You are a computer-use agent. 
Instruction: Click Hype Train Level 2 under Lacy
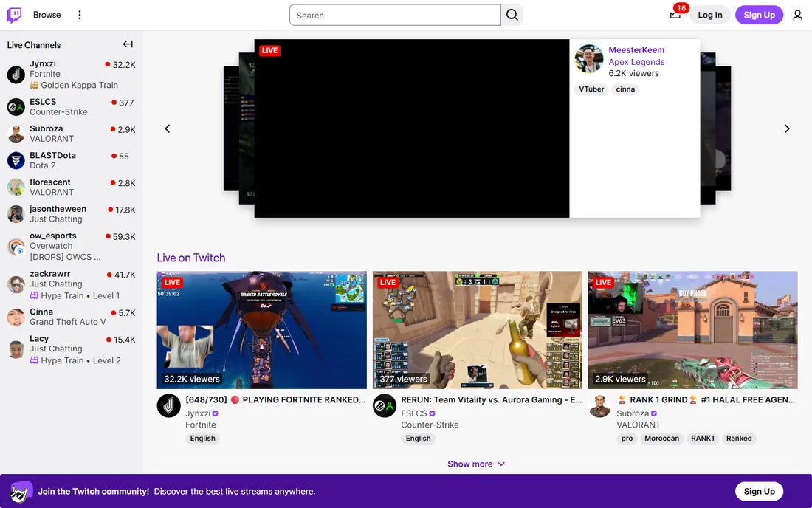pos(75,360)
